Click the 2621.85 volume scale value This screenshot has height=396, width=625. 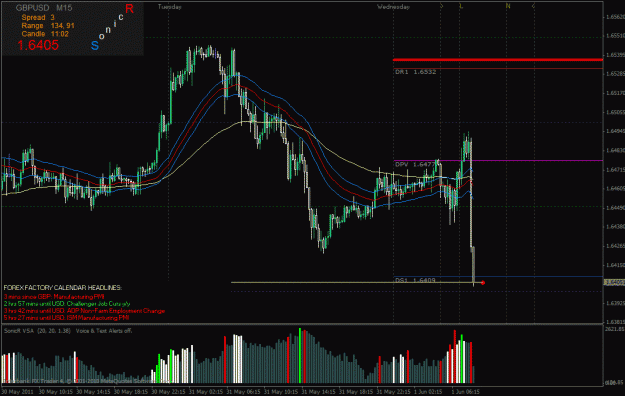(614, 329)
